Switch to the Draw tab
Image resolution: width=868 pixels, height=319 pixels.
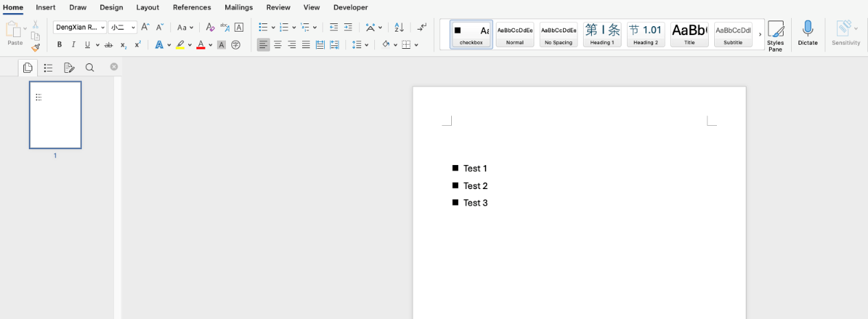tap(78, 8)
